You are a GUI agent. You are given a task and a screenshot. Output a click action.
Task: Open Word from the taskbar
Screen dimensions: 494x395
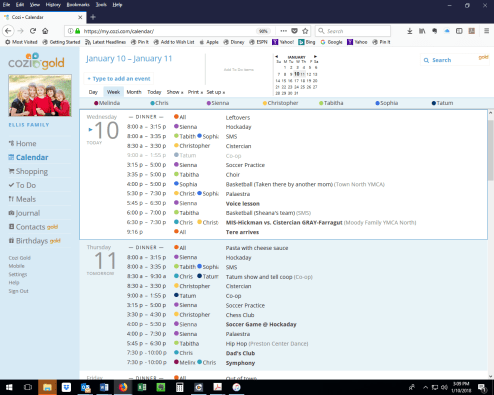[104, 387]
